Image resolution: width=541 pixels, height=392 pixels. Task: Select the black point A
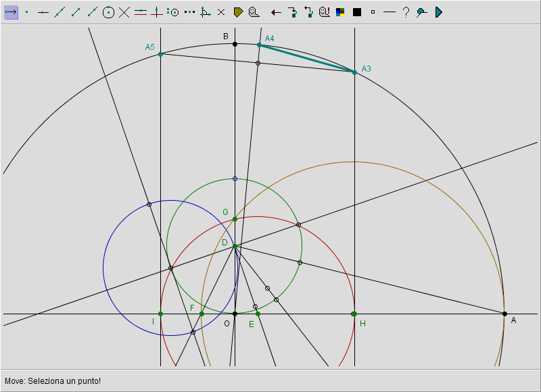pos(504,314)
